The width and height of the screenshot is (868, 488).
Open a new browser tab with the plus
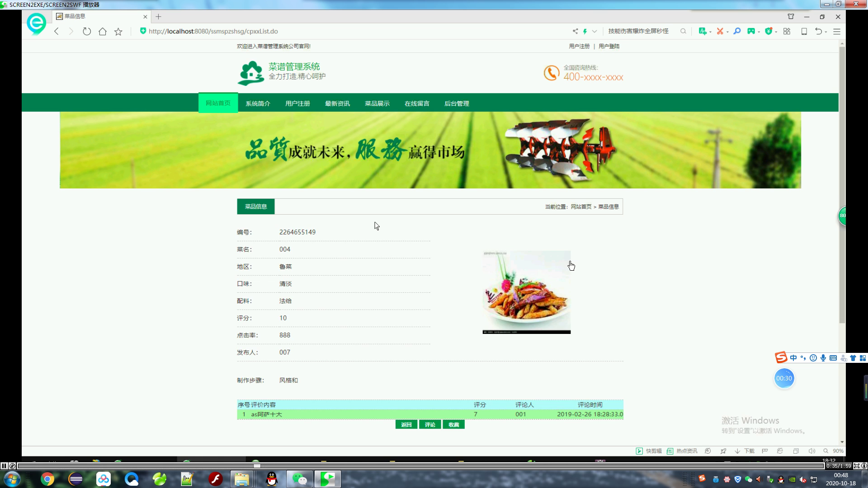click(158, 17)
